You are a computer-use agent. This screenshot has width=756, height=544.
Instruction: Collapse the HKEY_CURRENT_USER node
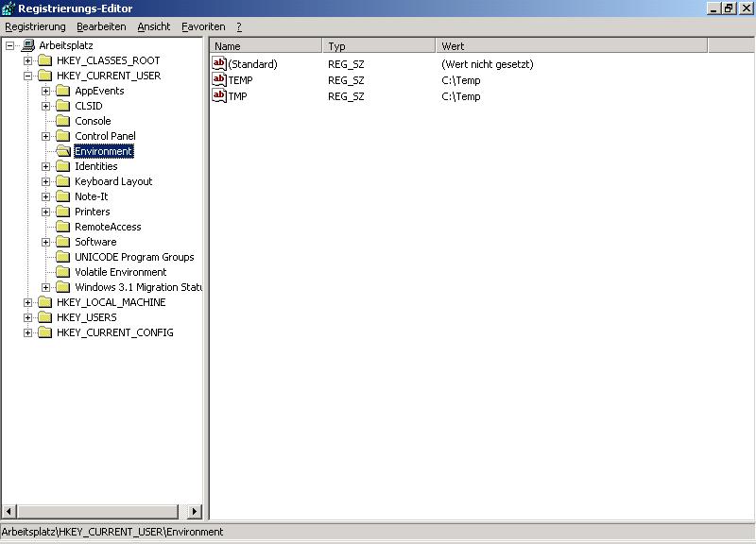coord(28,76)
